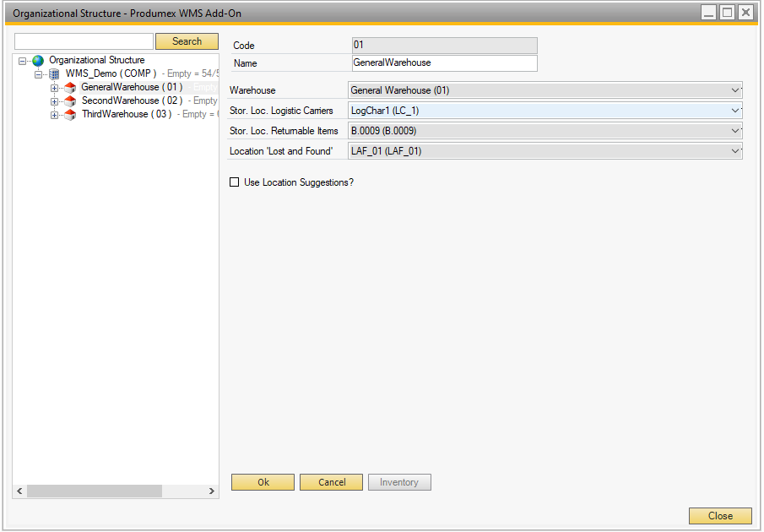Click the ThirdWarehouse red warehouse icon
This screenshot has width=764, height=532.
pos(70,115)
